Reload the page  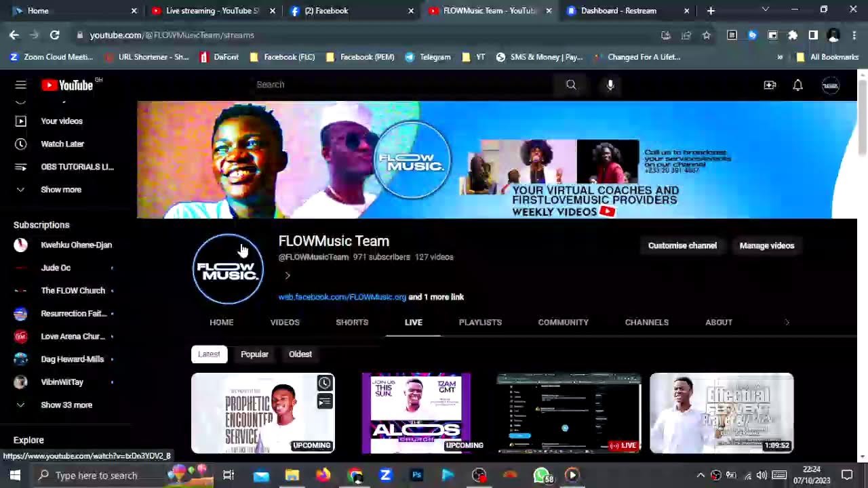(x=54, y=35)
